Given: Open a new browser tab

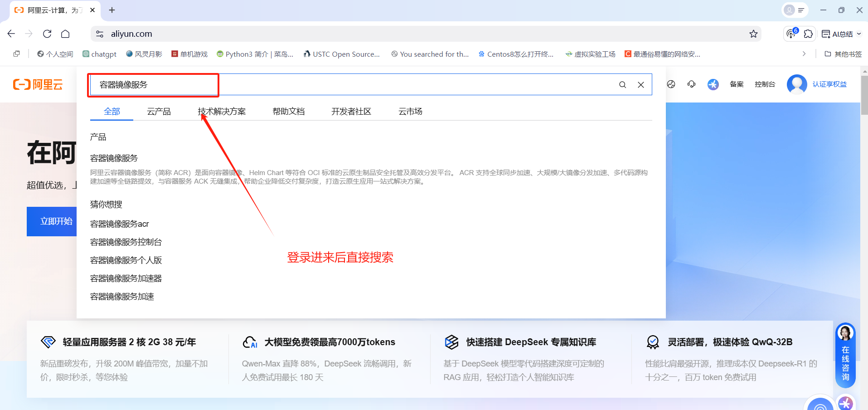Looking at the screenshot, I should (112, 10).
